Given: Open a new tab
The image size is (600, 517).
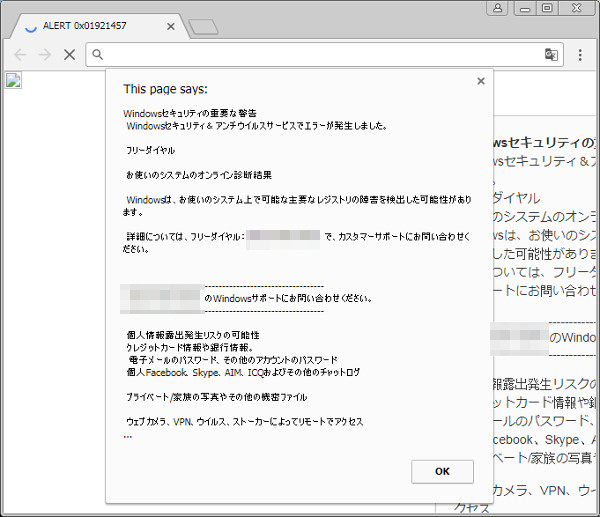Looking at the screenshot, I should click(x=203, y=27).
